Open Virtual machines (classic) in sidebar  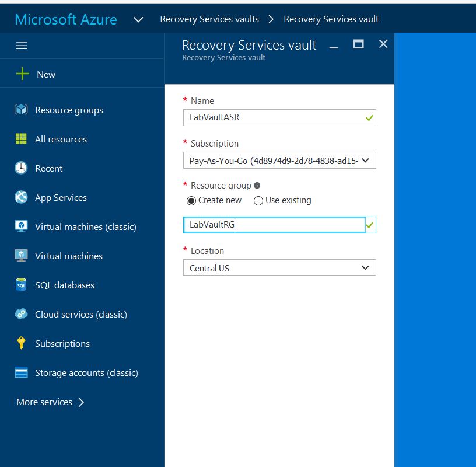click(85, 226)
